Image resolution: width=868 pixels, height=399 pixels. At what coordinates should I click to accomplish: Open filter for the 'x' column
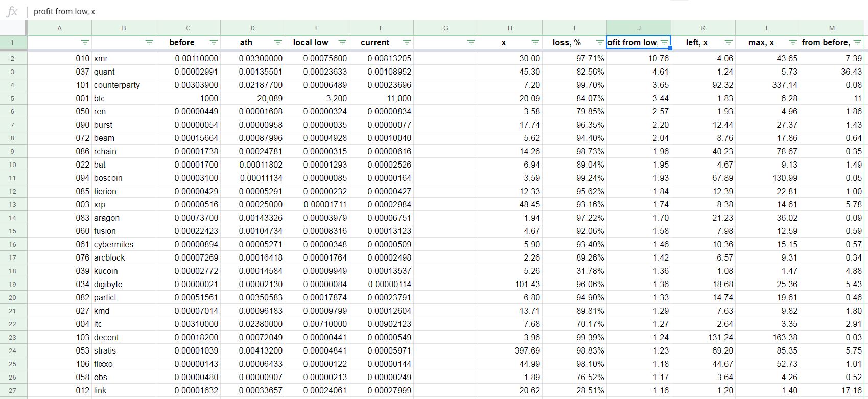(x=535, y=42)
